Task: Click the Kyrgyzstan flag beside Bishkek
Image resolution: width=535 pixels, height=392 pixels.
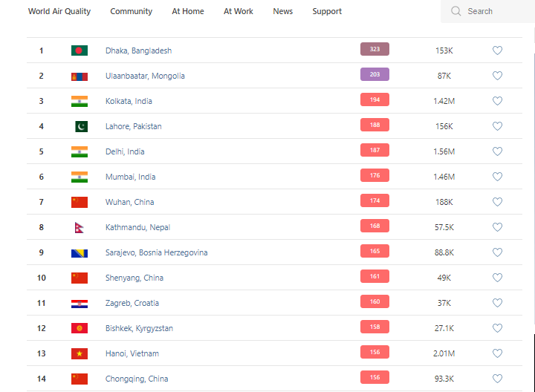Action: tap(80, 328)
